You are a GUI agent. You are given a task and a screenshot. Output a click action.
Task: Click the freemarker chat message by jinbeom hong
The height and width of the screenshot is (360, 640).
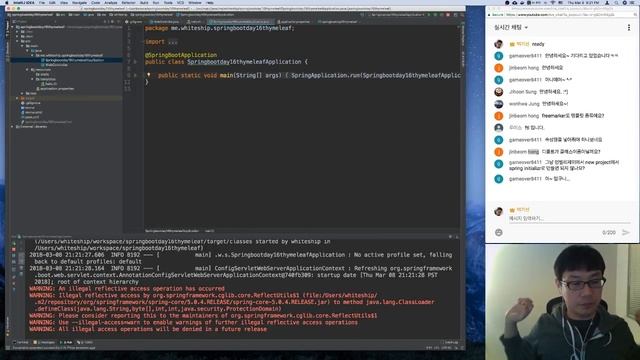click(x=573, y=116)
